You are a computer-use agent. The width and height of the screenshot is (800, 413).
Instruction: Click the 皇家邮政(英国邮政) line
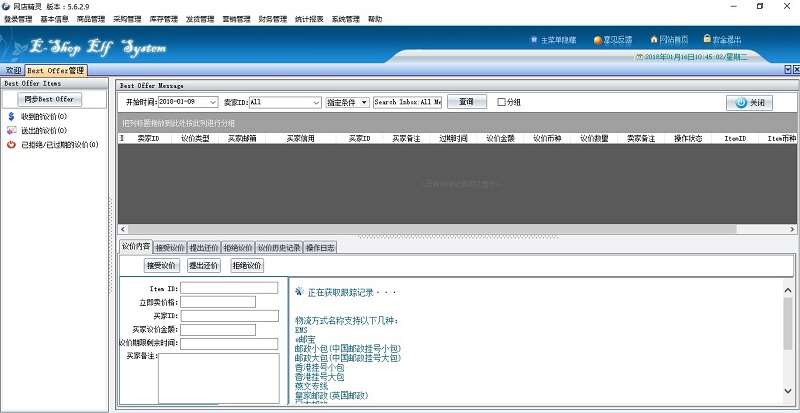[x=332, y=396]
